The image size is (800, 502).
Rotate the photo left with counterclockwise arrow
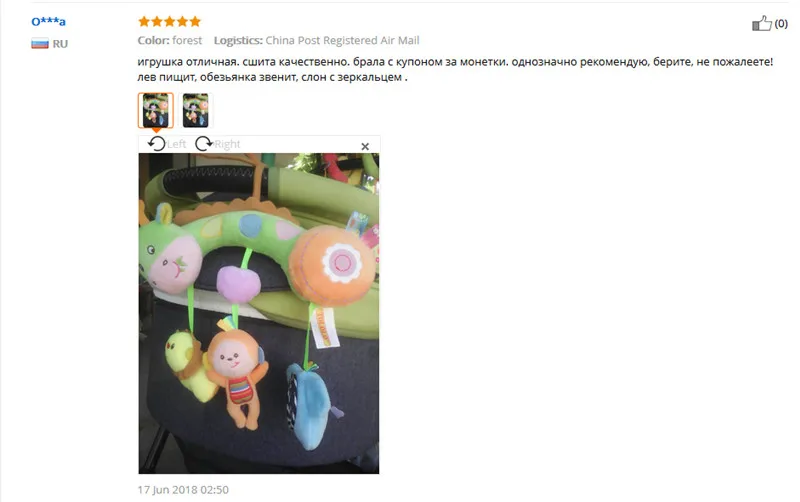156,144
